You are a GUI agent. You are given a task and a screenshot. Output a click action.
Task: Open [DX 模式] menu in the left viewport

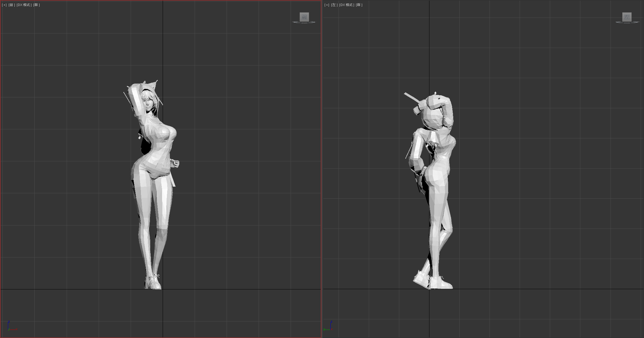pyautogui.click(x=347, y=5)
